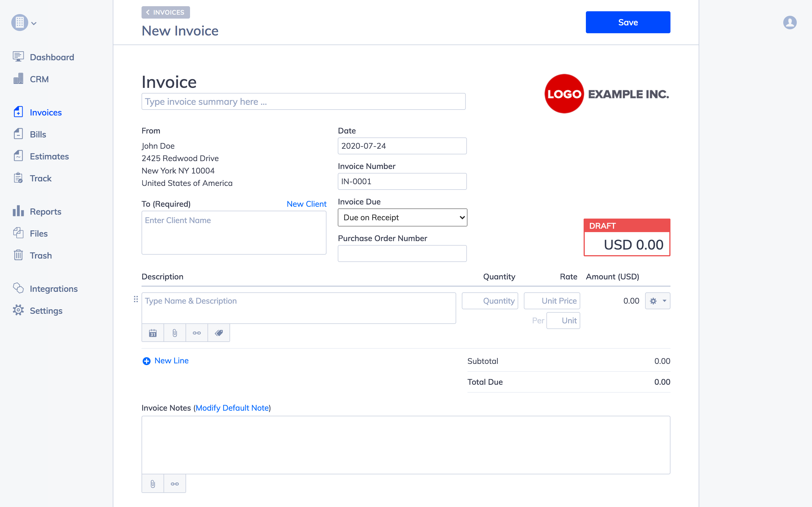Viewport: 812px width, 507px height.
Task: Click the attachment icon on invoice line
Action: click(x=175, y=333)
